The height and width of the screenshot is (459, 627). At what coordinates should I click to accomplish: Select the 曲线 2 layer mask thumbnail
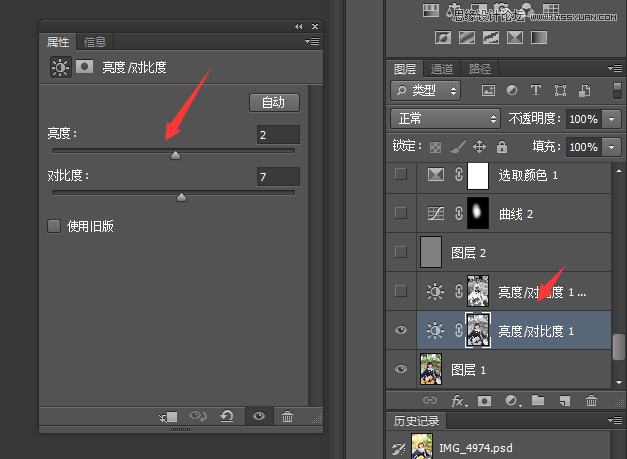point(478,213)
